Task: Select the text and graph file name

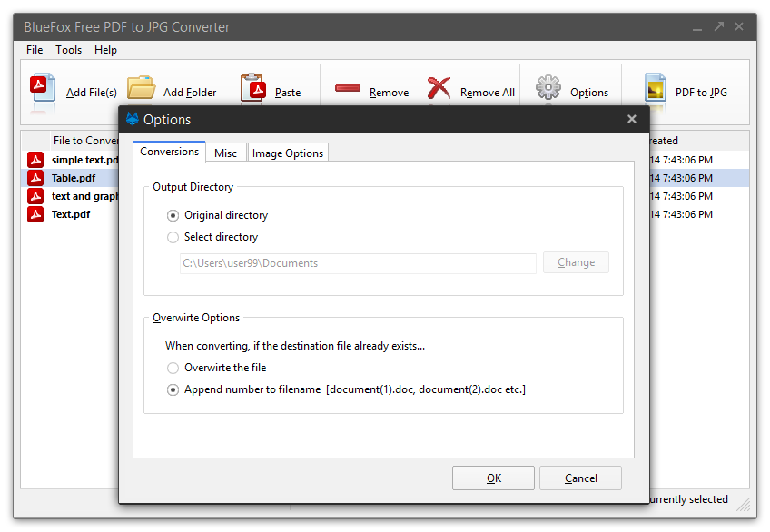Action: tap(85, 196)
